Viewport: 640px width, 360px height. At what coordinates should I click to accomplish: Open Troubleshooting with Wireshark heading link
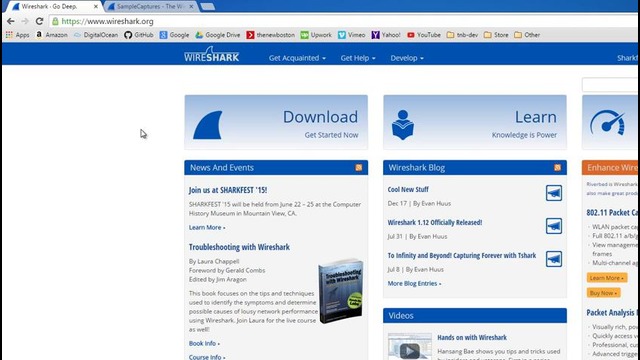(x=239, y=247)
